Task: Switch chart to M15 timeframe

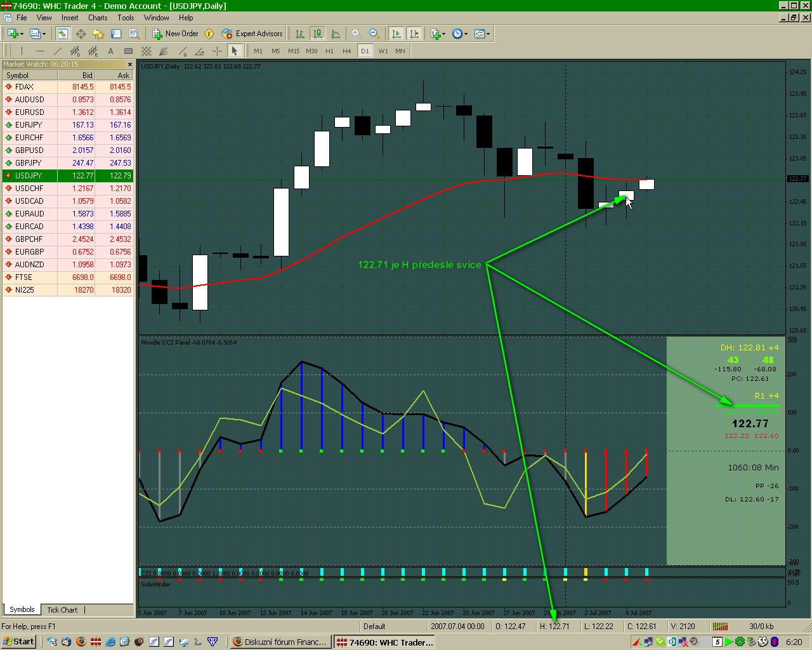Action: click(294, 51)
